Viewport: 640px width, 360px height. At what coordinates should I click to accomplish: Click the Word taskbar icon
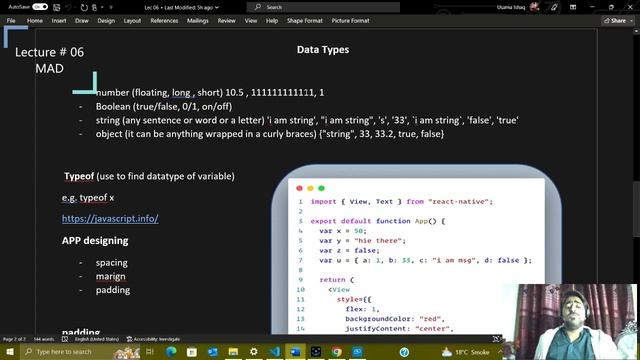tap(295, 351)
